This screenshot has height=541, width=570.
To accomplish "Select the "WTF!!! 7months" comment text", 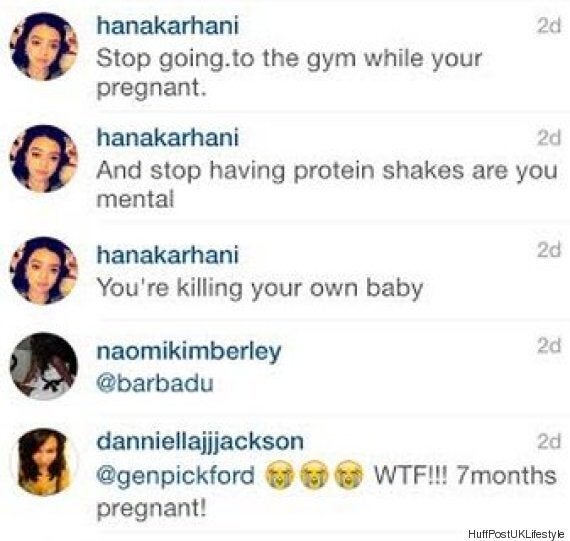I will point(465,475).
